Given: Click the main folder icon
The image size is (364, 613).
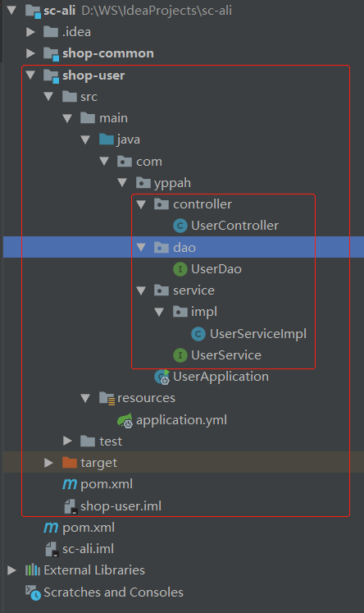Looking at the screenshot, I should [x=88, y=117].
